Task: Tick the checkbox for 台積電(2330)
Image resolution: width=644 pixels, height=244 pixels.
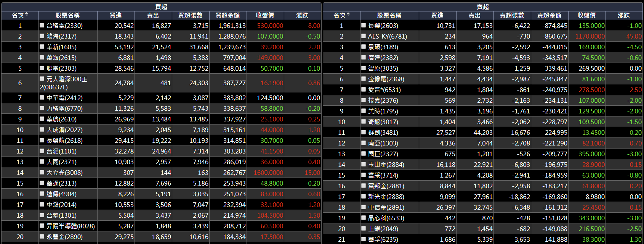Action: (42, 25)
